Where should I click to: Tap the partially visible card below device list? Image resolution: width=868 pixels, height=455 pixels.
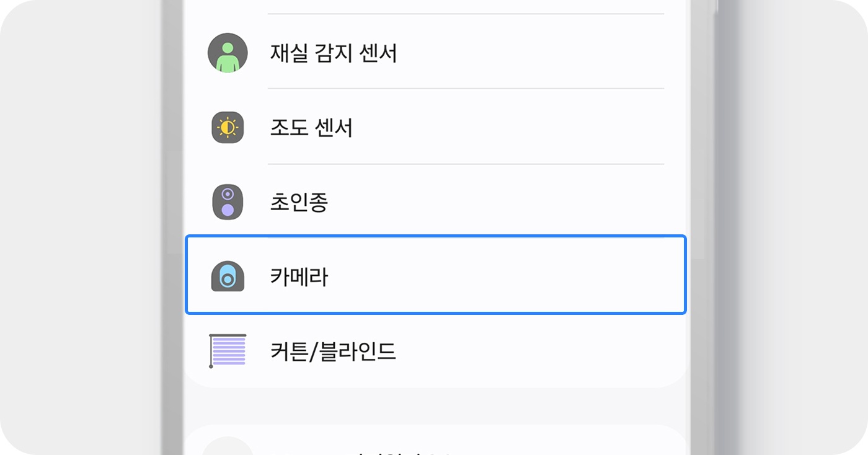(x=558, y=441)
